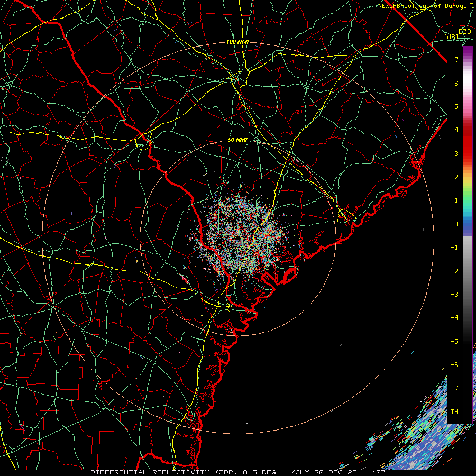The width and height of the screenshot is (476, 476).
Task: Click the -1 dB value on color scale
Action: click(454, 248)
